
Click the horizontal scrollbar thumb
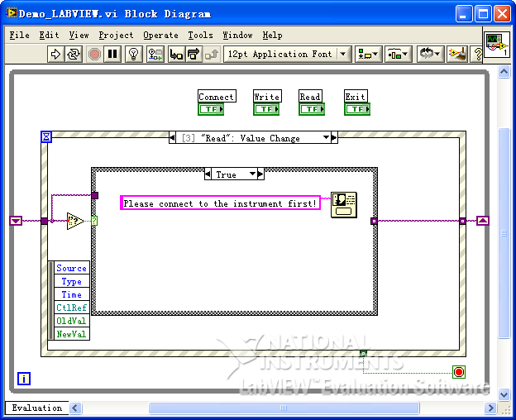tap(284, 408)
